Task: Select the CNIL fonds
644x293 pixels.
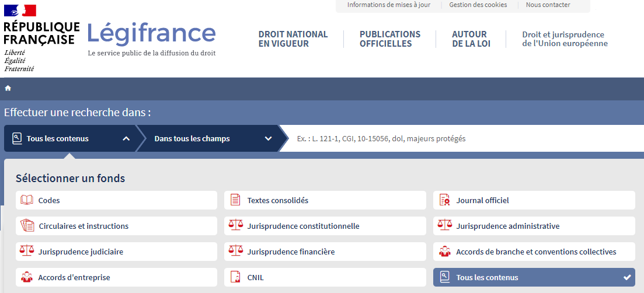Action: 325,277
